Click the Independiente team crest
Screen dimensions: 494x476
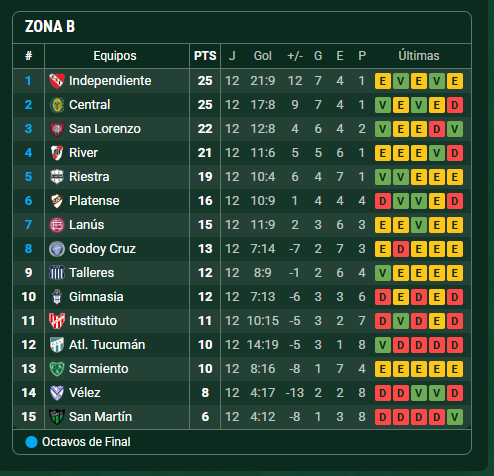[57, 81]
